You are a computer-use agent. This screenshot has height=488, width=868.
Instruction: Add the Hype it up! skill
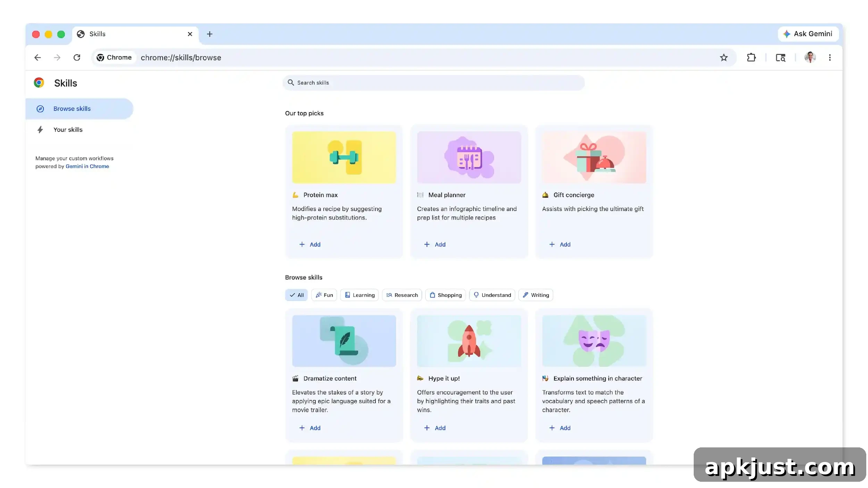point(435,428)
